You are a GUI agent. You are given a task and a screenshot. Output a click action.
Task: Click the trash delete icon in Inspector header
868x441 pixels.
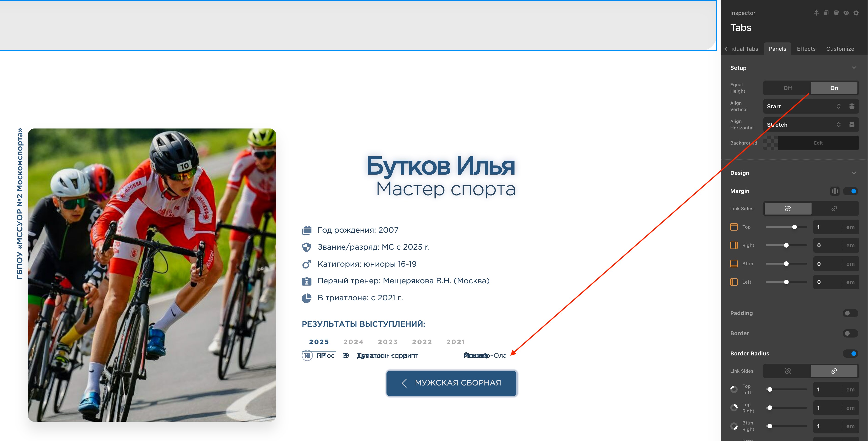(836, 13)
